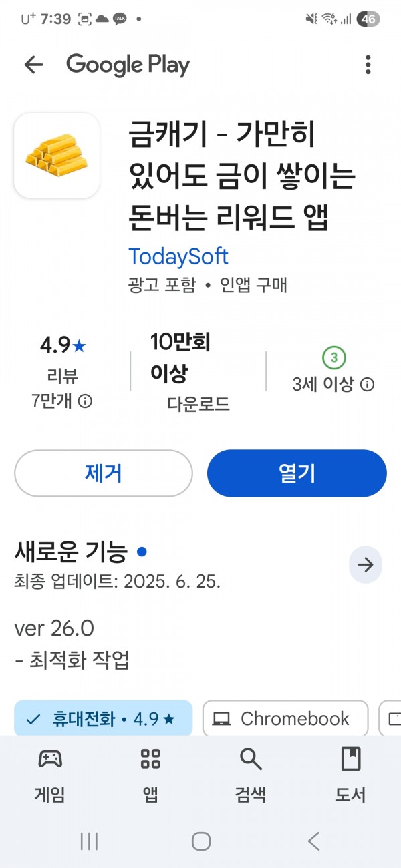This screenshot has width=401, height=868.
Task: Switch to the 앱 tab
Action: (150, 775)
